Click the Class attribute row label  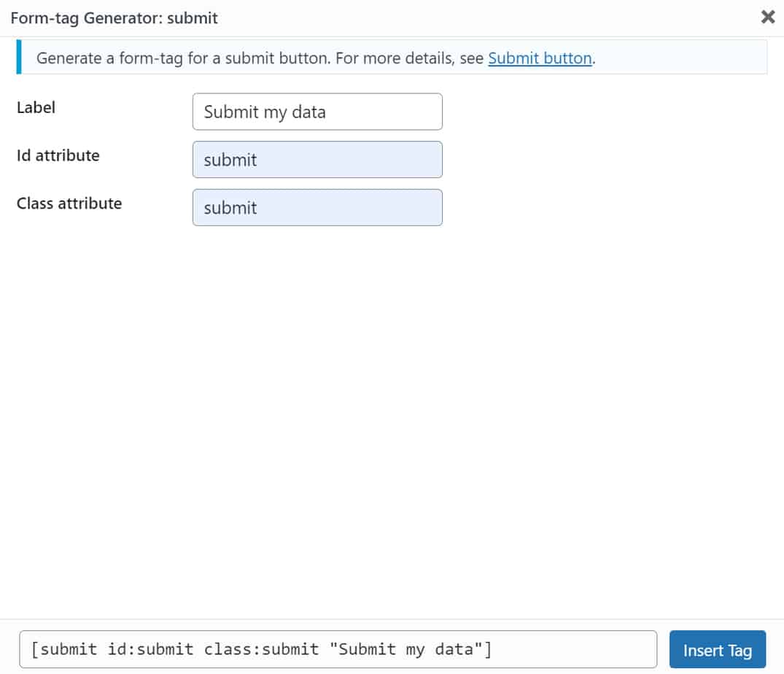(69, 204)
